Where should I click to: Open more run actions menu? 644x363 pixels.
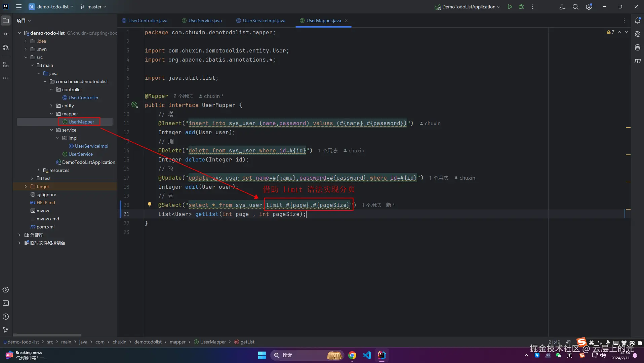(x=533, y=7)
